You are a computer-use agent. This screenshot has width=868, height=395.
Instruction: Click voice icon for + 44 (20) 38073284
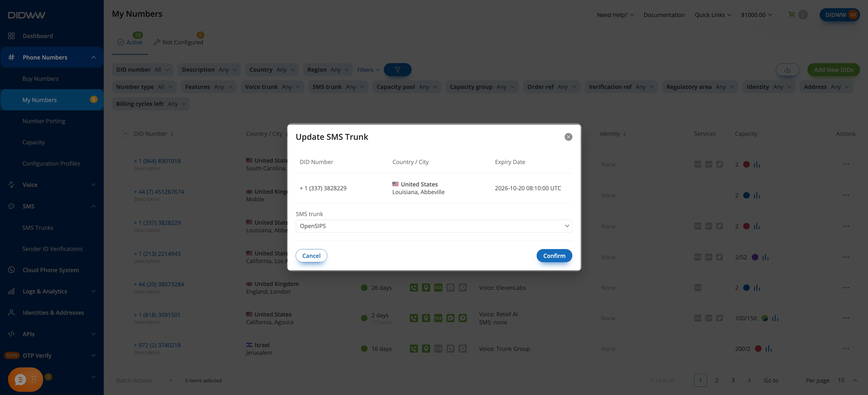413,288
